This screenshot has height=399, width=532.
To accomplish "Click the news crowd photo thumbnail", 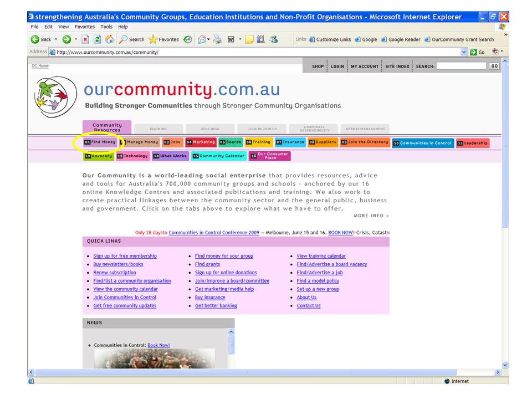I will coord(155,359).
